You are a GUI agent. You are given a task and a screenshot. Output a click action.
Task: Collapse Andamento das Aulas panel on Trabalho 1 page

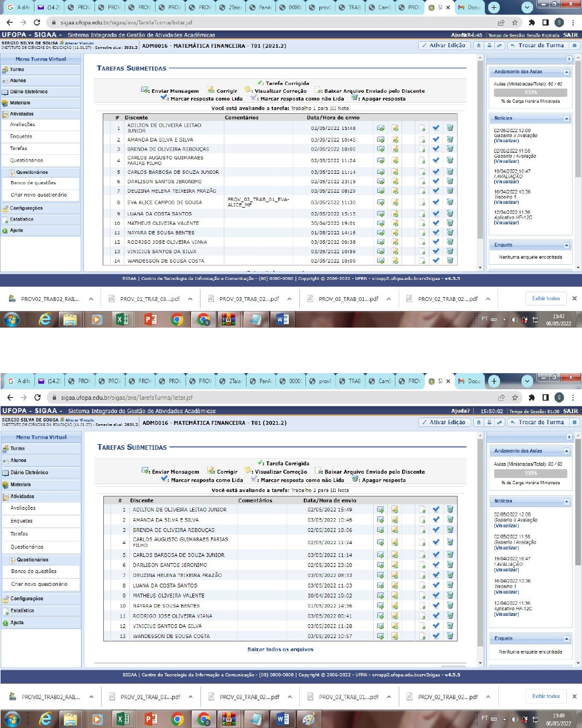click(x=566, y=72)
